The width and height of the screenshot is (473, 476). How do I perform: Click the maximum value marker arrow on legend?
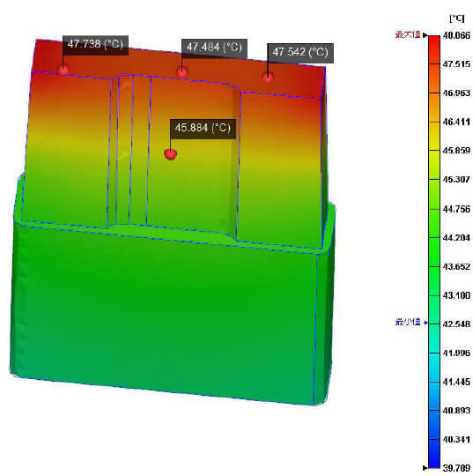pyautogui.click(x=425, y=35)
